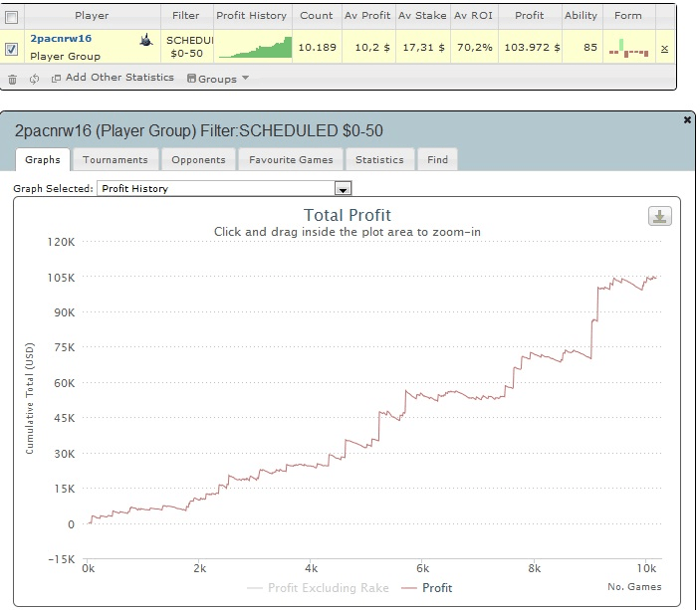
Task: Click the 105K y-axis label
Action: pyautogui.click(x=62, y=278)
